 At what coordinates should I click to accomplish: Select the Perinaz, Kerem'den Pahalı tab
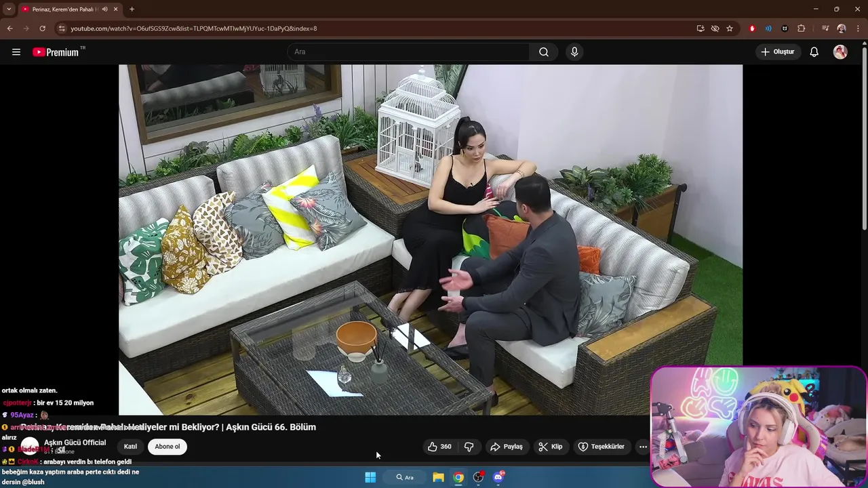pos(64,9)
